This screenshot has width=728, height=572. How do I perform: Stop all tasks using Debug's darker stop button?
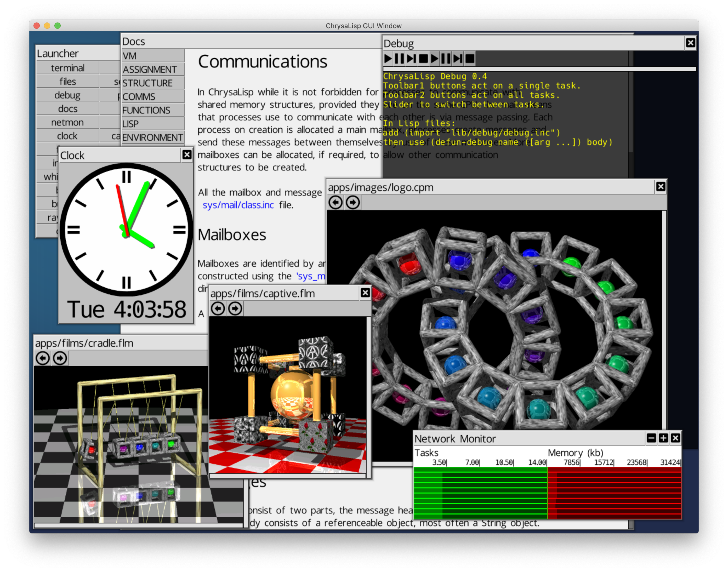point(470,59)
